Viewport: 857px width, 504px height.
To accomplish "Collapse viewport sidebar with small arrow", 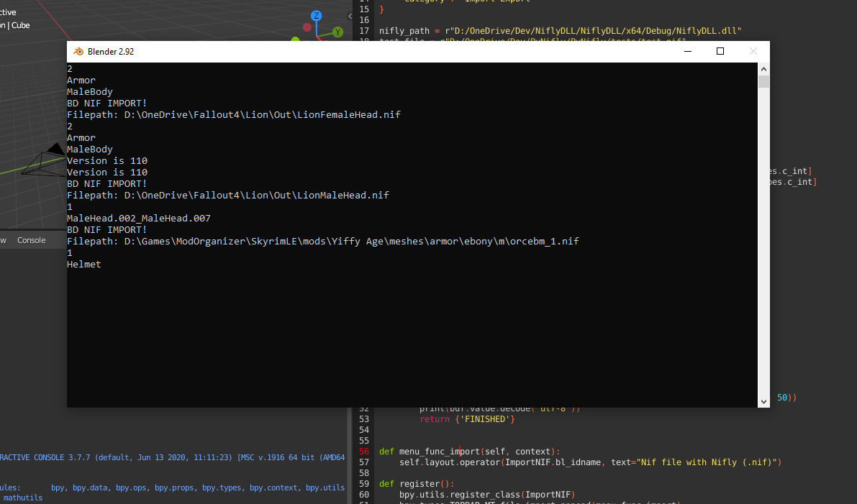I will tap(350, 17).
